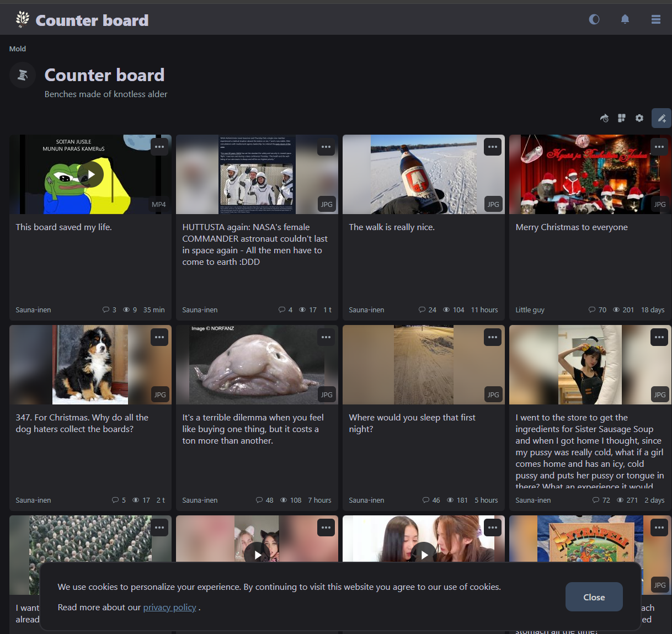Open the hamburger menu in the top bar
The width and height of the screenshot is (672, 634).
click(655, 19)
